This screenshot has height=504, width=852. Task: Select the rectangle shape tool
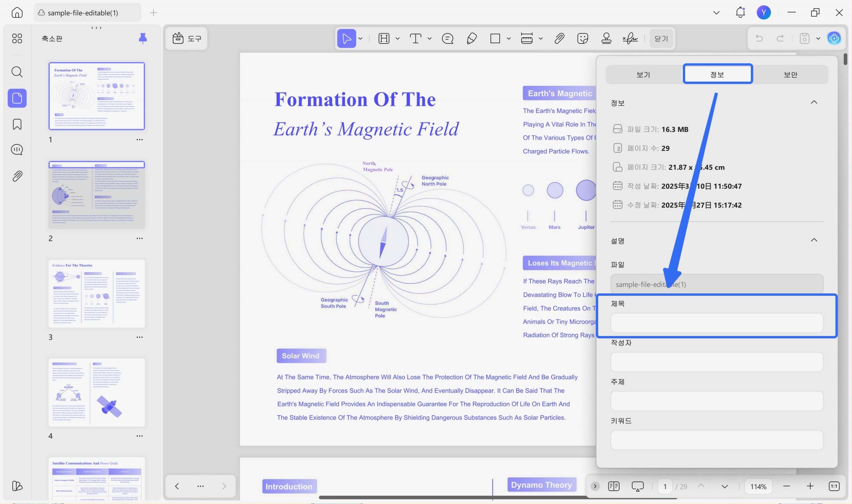tap(495, 38)
